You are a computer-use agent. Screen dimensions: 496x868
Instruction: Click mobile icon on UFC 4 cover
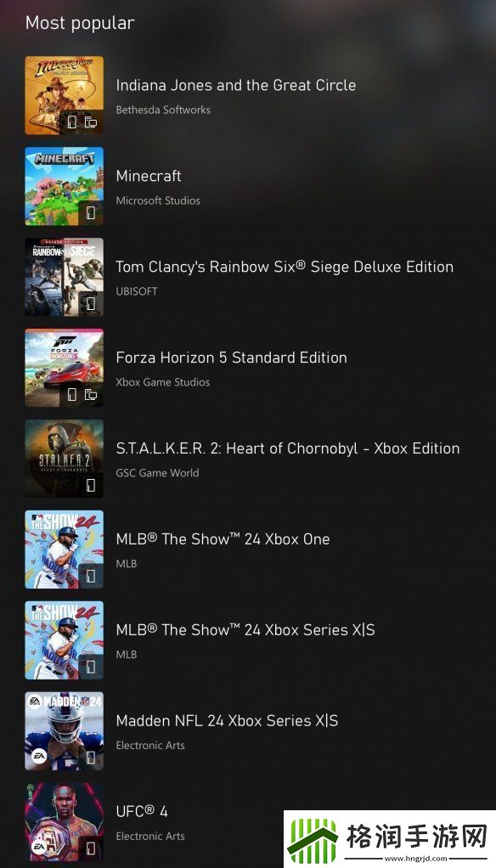(91, 848)
